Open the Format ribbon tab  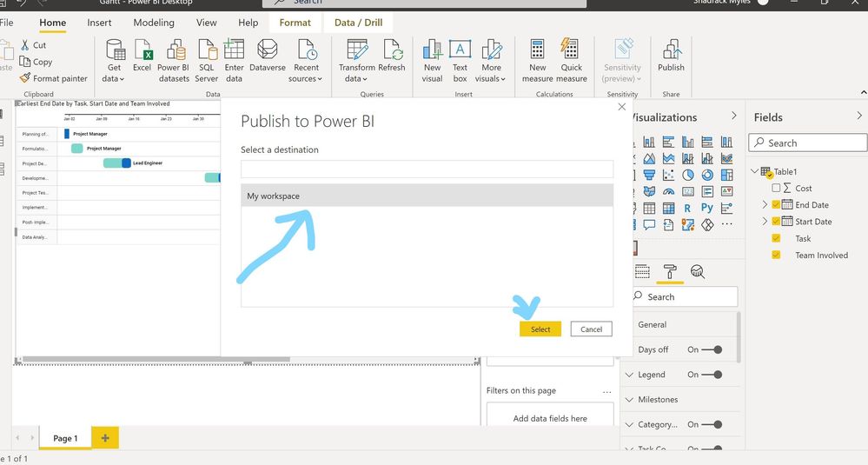click(295, 23)
